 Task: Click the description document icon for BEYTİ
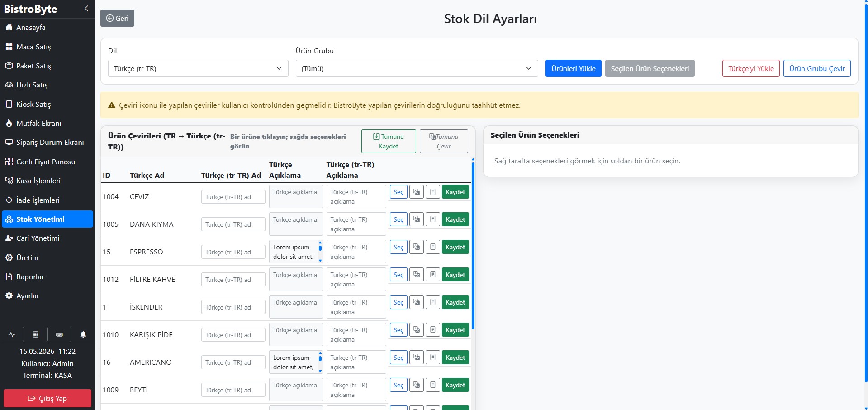click(433, 385)
